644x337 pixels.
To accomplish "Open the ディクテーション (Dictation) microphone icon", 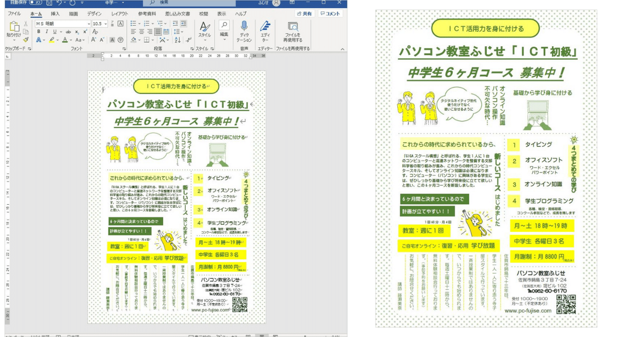I will point(245,26).
